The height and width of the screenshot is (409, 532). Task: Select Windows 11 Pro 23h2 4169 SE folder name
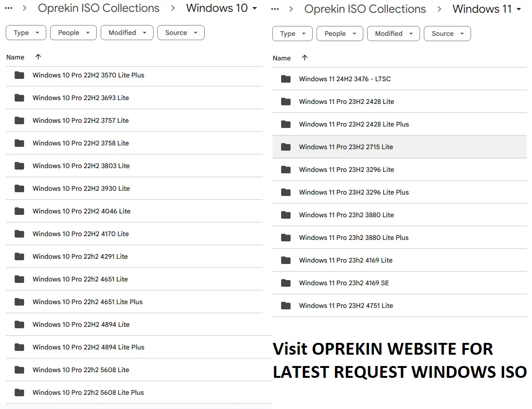(343, 283)
